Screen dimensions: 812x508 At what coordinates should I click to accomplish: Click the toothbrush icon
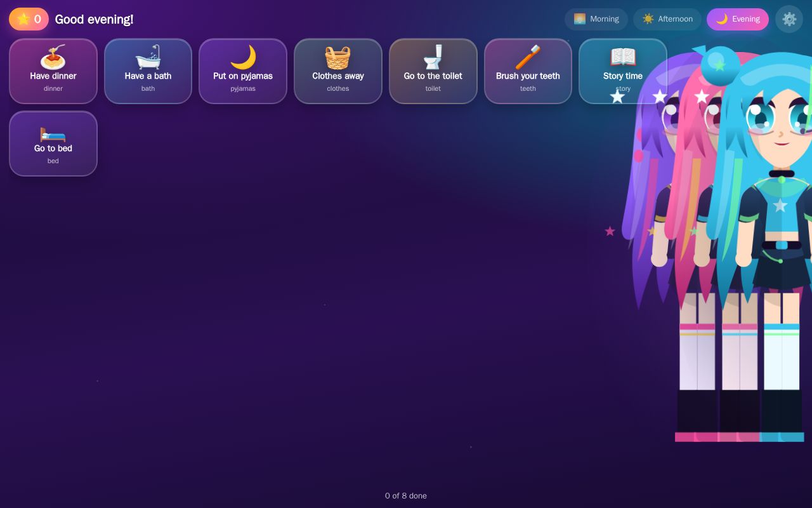point(528,57)
